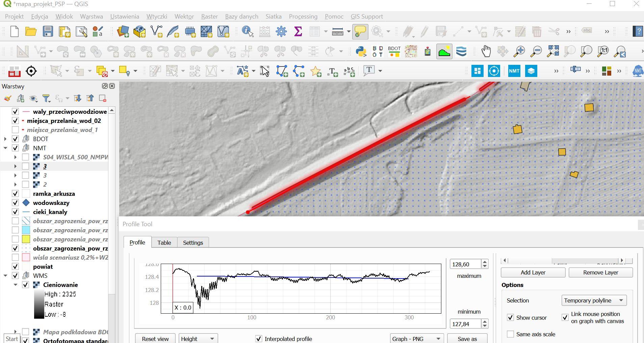Click the light blue obszar_zagrozenia swatch
The height and width of the screenshot is (343, 644).
point(26,230)
